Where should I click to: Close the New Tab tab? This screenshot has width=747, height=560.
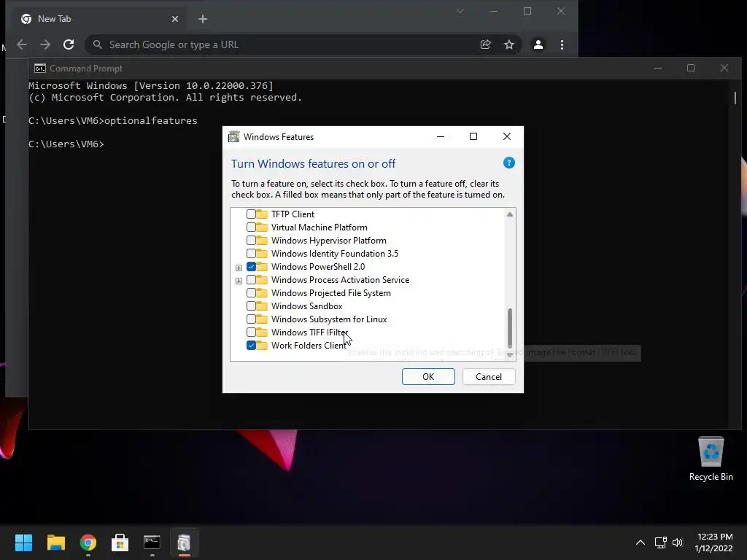point(175,18)
